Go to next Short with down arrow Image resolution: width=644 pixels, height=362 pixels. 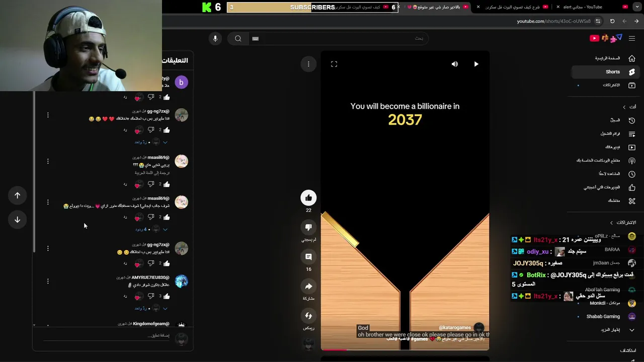point(17,220)
